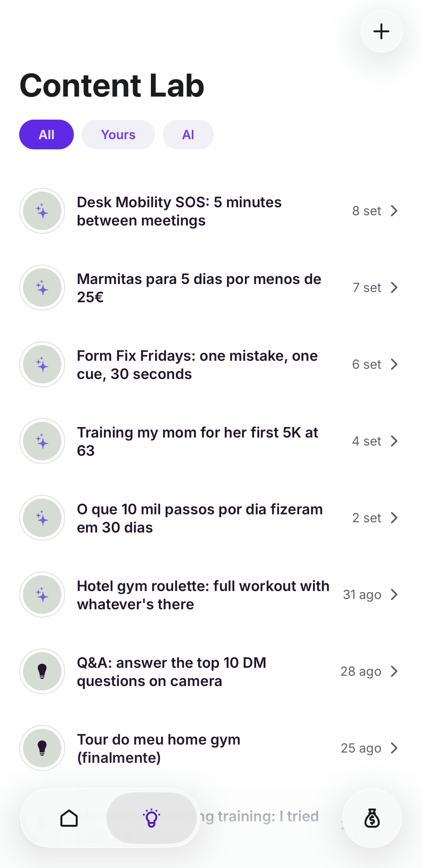Select the lightbulb ideas tab icon
This screenshot has width=422, height=868.
pyautogui.click(x=151, y=818)
